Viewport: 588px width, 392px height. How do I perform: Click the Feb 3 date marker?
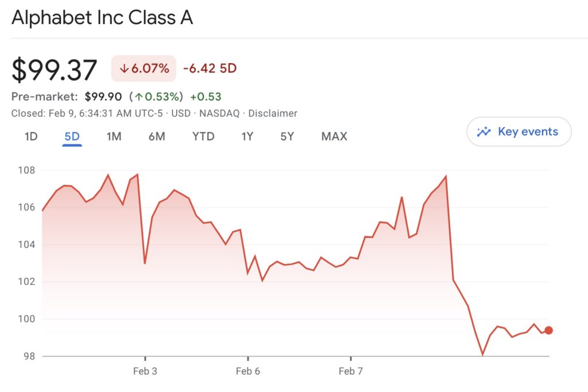(145, 371)
